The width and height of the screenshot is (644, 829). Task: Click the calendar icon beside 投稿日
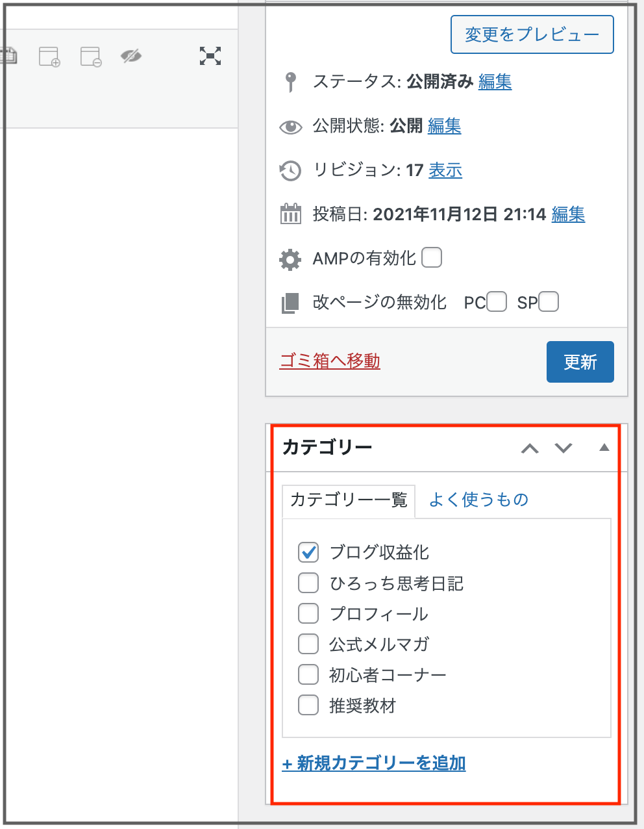(x=290, y=214)
